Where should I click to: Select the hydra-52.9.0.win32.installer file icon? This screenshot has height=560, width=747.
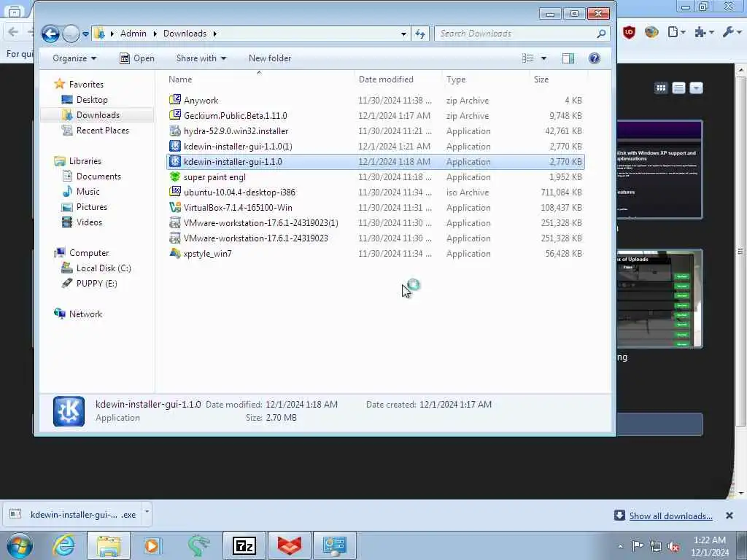point(175,131)
